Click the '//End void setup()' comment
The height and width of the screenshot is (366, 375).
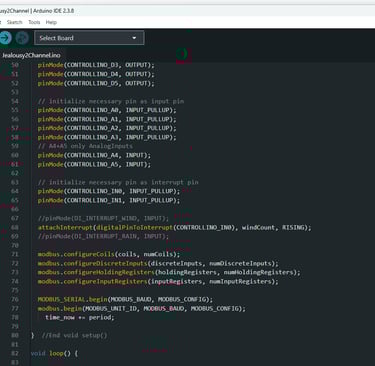pyautogui.click(x=75, y=335)
